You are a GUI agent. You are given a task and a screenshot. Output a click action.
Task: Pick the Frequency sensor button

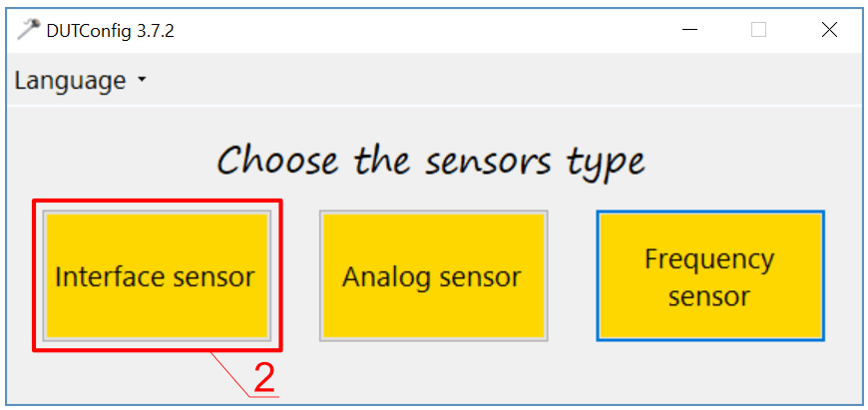pos(709,276)
